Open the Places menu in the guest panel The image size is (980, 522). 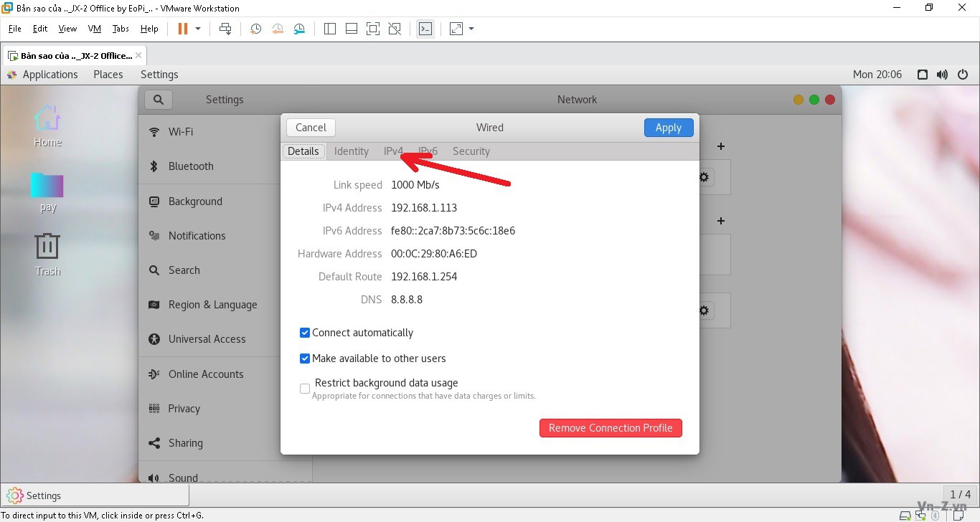(108, 75)
